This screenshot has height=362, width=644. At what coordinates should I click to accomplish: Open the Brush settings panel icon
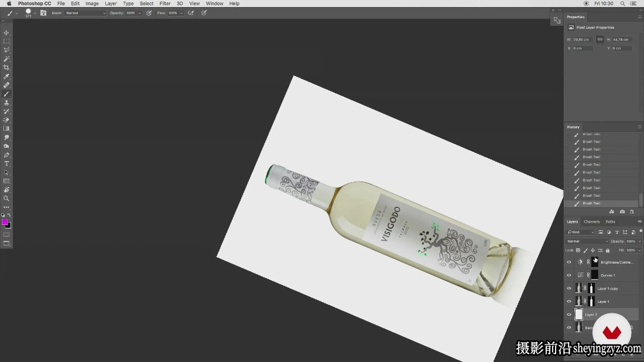pyautogui.click(x=43, y=13)
